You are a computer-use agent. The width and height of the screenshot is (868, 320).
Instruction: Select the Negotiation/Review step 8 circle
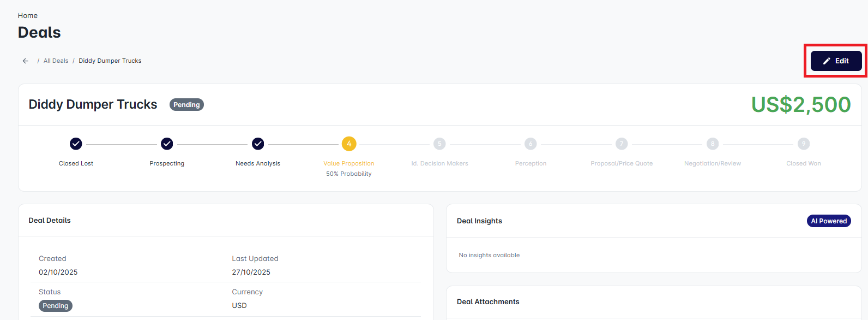coord(712,144)
